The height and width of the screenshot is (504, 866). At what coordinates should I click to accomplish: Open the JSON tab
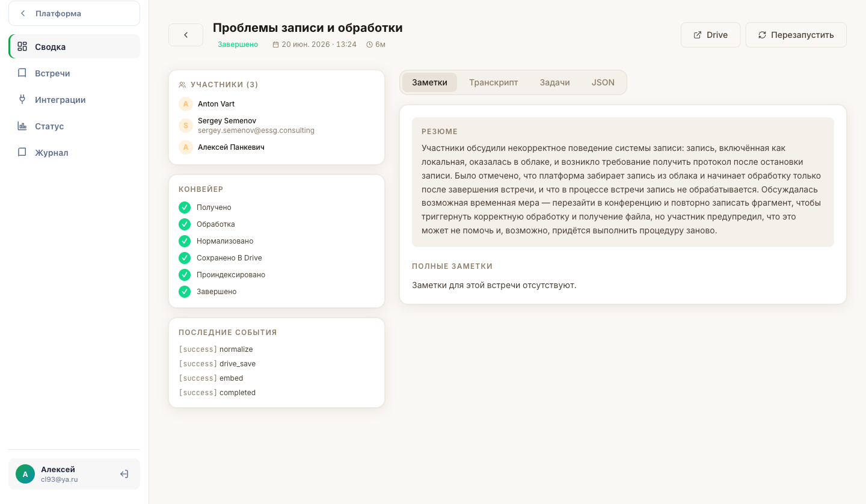coord(603,82)
